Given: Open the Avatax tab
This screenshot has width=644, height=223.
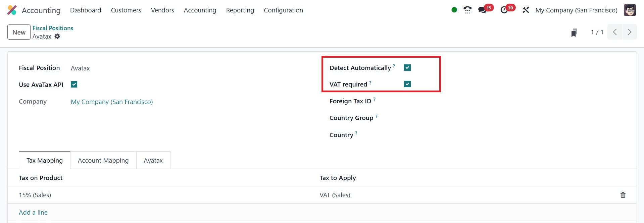Looking at the screenshot, I should point(153,160).
